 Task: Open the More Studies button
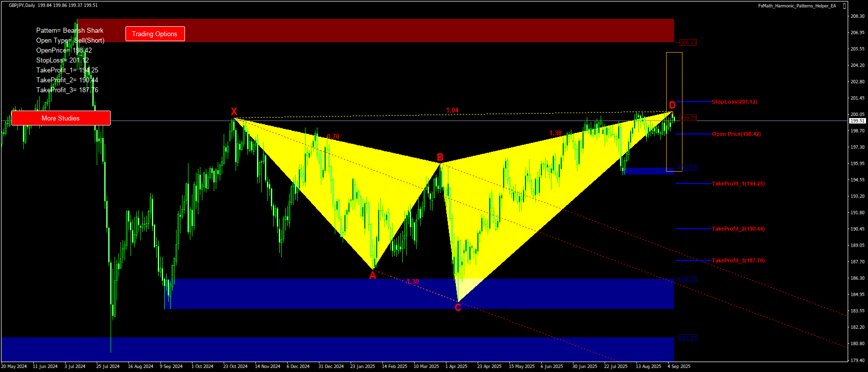click(x=61, y=118)
